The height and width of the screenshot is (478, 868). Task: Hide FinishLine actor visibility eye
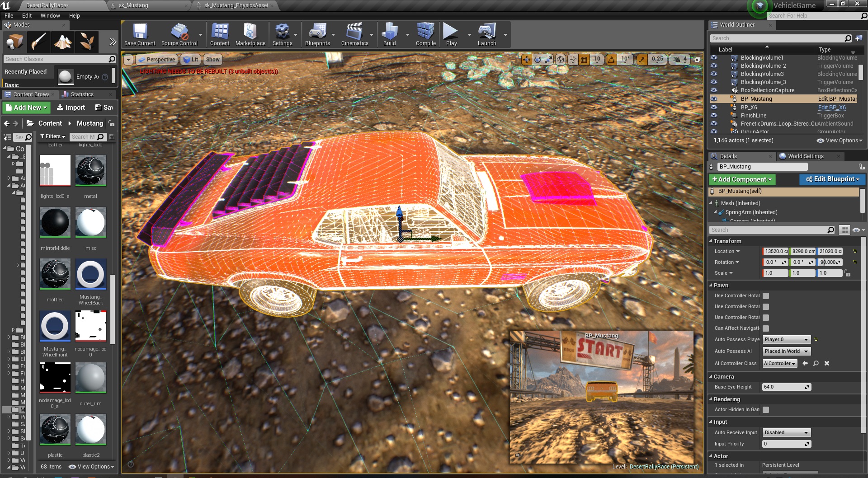[714, 116]
